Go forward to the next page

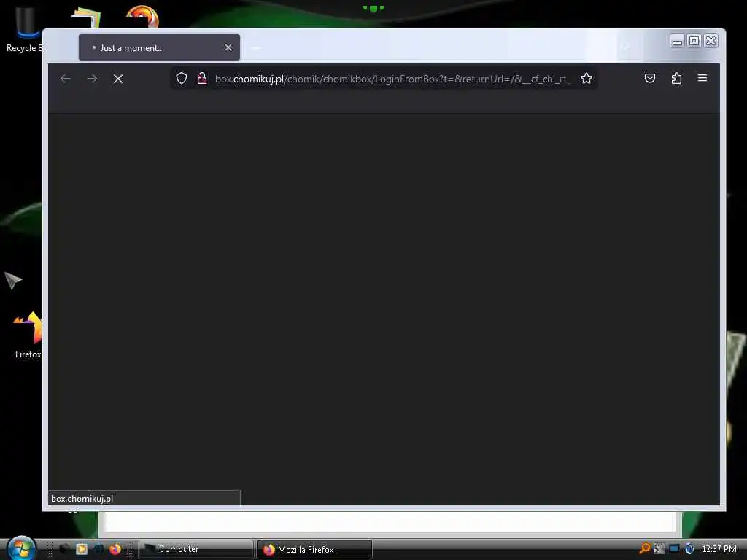(x=92, y=79)
